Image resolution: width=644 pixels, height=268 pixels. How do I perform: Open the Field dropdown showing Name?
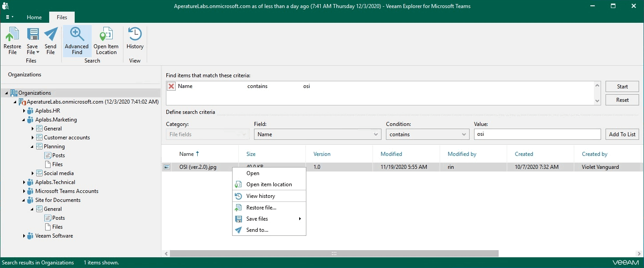click(x=318, y=134)
